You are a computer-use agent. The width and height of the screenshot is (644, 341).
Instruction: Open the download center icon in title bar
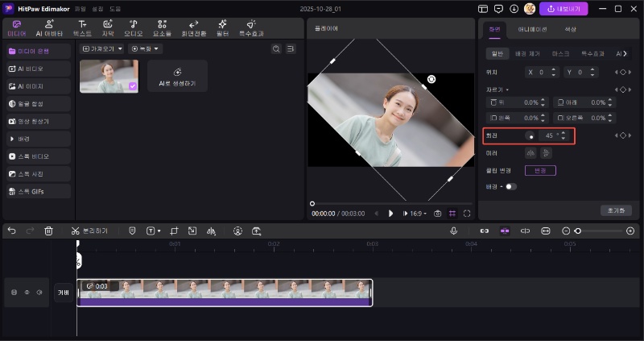(x=514, y=9)
